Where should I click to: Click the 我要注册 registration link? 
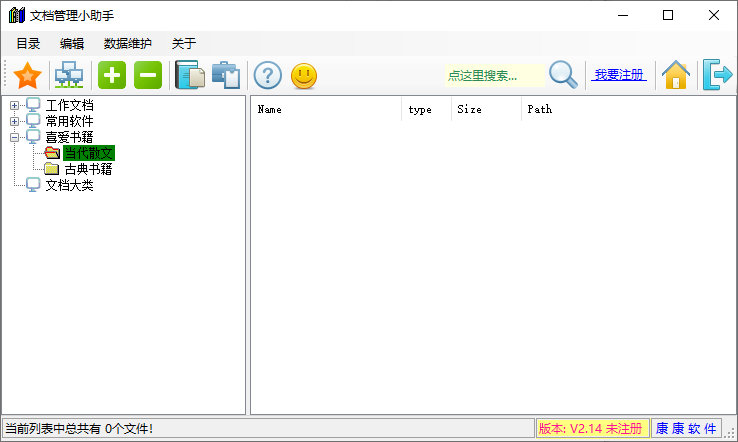pos(619,75)
